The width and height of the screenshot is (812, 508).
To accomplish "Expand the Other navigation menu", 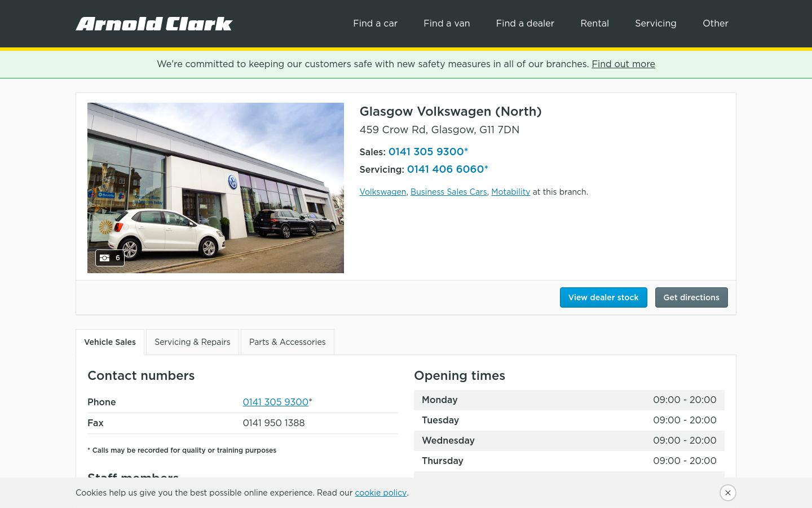I will [x=716, y=23].
